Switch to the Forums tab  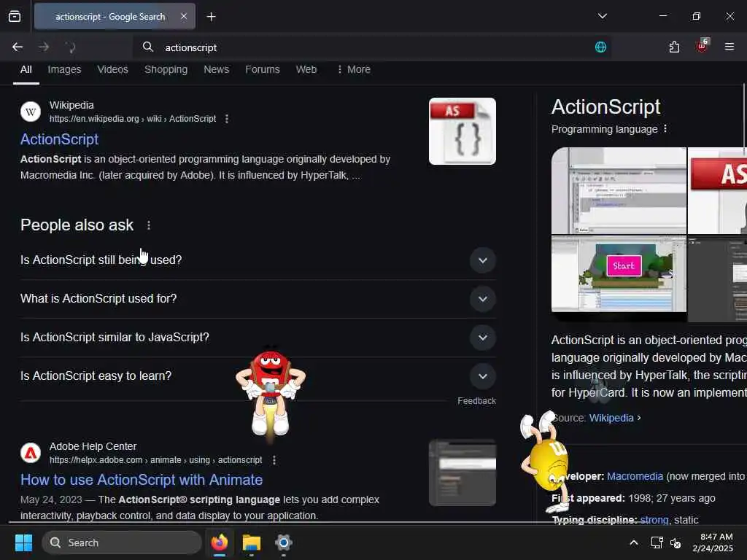pyautogui.click(x=263, y=69)
